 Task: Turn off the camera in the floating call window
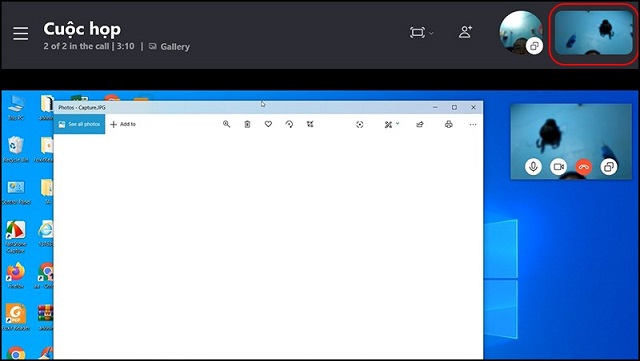click(x=558, y=167)
